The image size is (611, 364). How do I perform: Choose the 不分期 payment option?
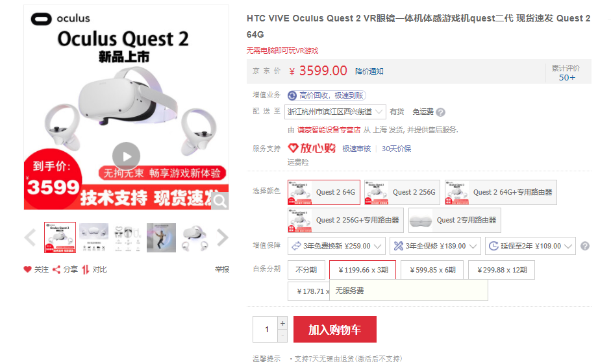[x=306, y=270]
